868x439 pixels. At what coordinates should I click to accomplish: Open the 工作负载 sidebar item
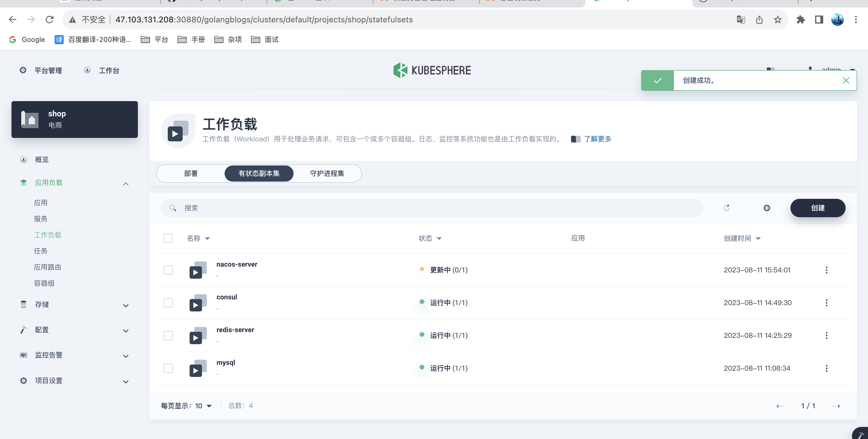point(47,235)
